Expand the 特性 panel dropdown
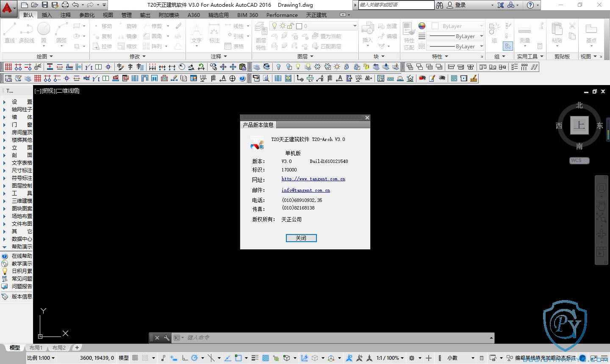 click(440, 56)
